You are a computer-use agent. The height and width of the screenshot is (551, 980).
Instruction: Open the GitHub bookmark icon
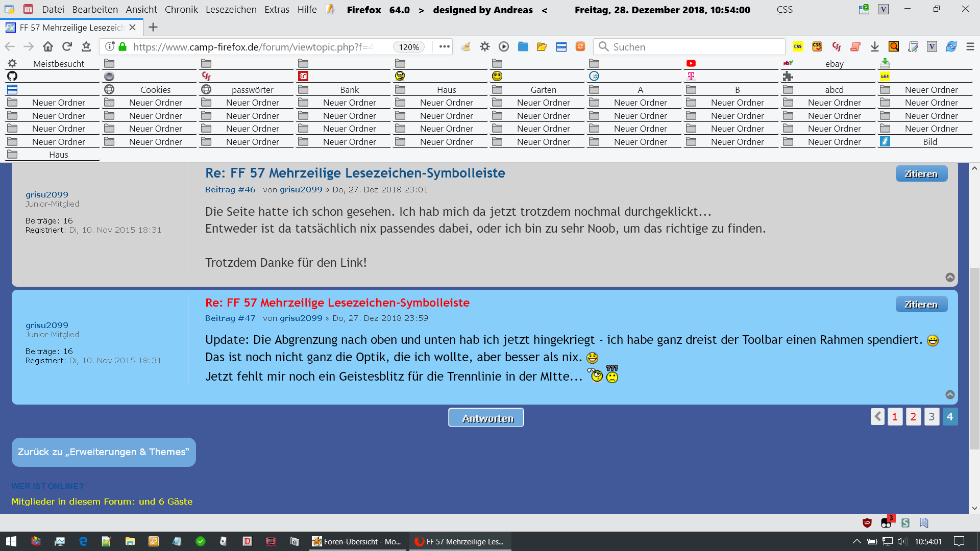click(12, 76)
